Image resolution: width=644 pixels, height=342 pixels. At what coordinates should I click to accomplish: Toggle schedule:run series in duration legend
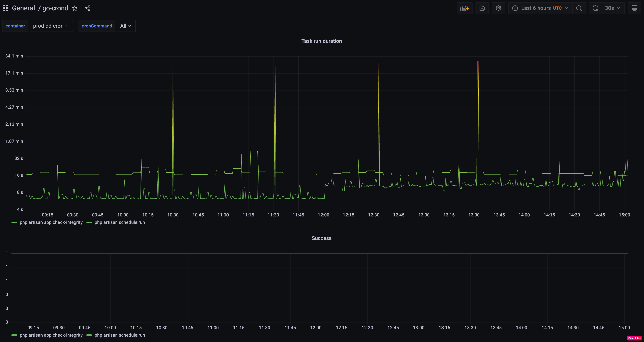[119, 222]
